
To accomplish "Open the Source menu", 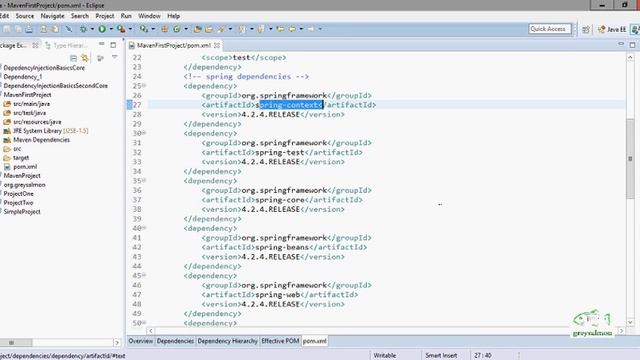I will tap(24, 16).
